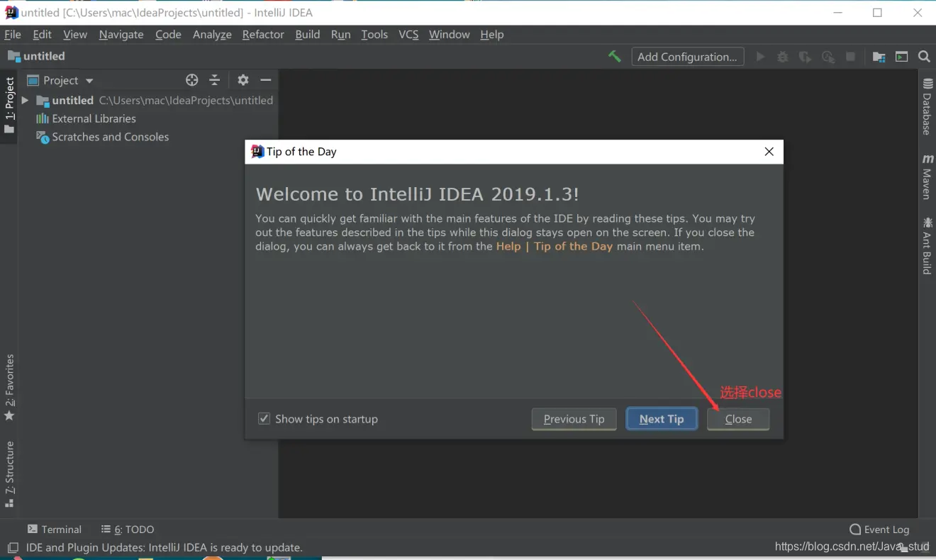Click the Collapse All icon in Project panel
This screenshot has height=560, width=936.
(215, 80)
